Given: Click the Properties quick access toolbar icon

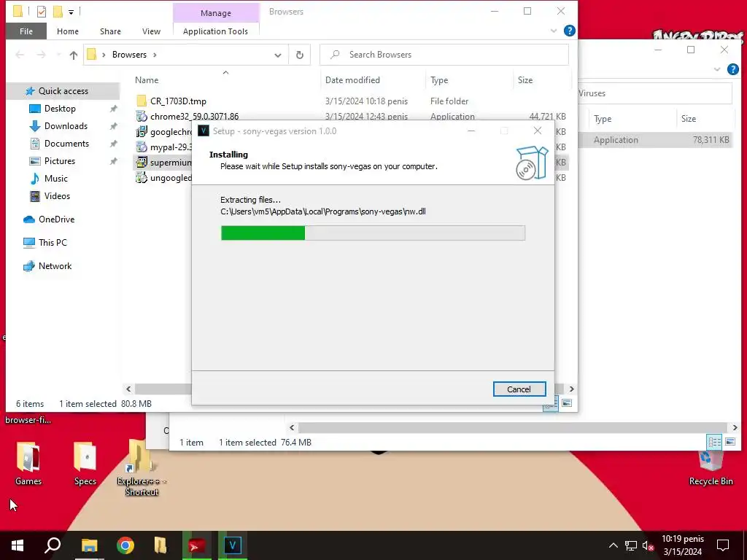Looking at the screenshot, I should click(42, 12).
